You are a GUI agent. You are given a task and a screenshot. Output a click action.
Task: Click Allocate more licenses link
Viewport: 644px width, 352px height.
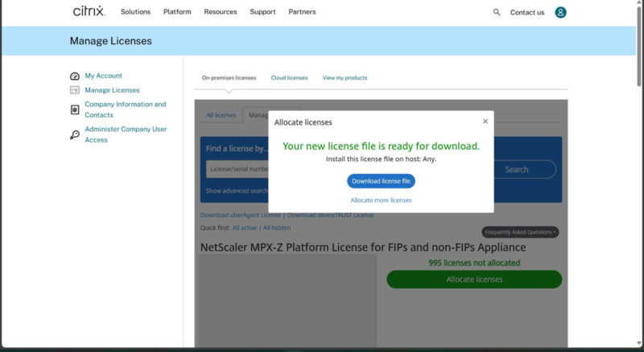click(381, 200)
